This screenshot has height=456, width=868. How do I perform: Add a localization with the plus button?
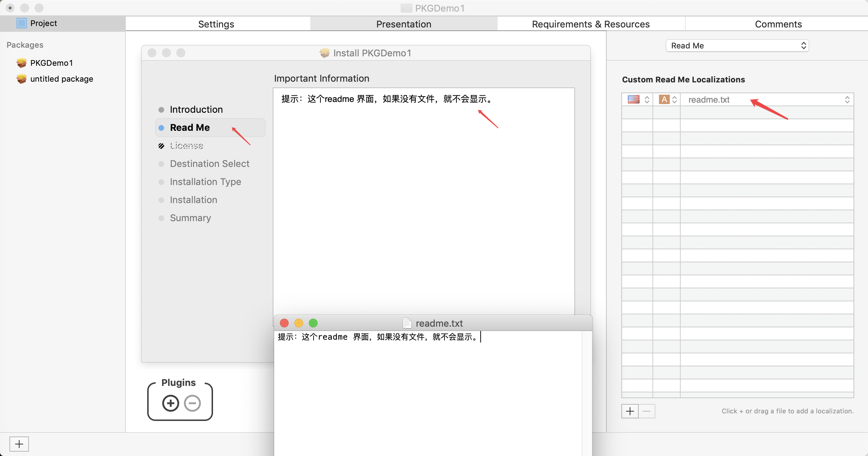(x=630, y=411)
